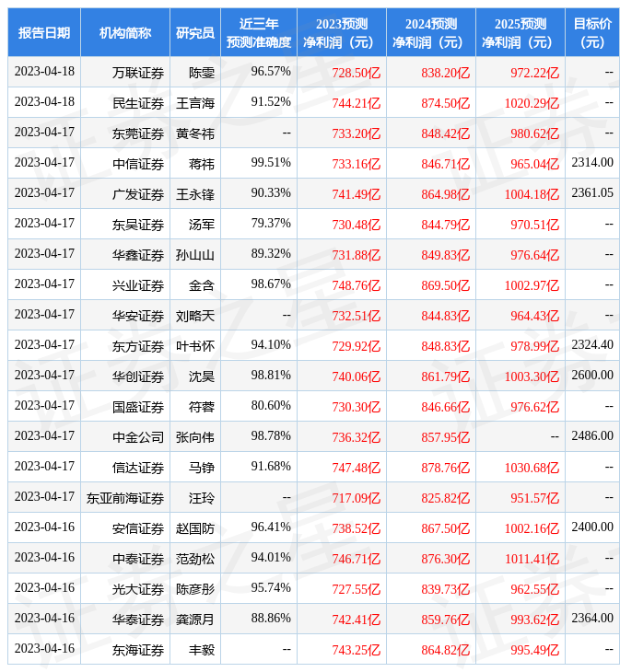Click researcher name 黄冬祎
Screen dimensions: 620x672
tap(195, 133)
